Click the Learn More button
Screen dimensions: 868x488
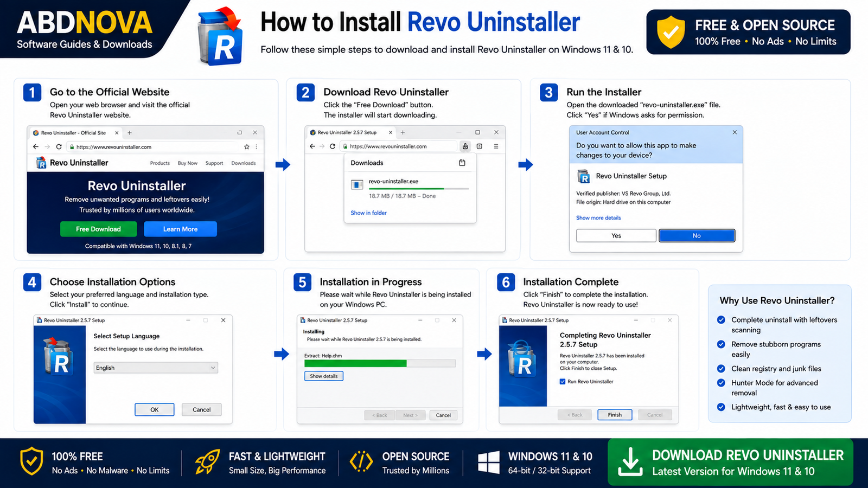[x=180, y=229]
